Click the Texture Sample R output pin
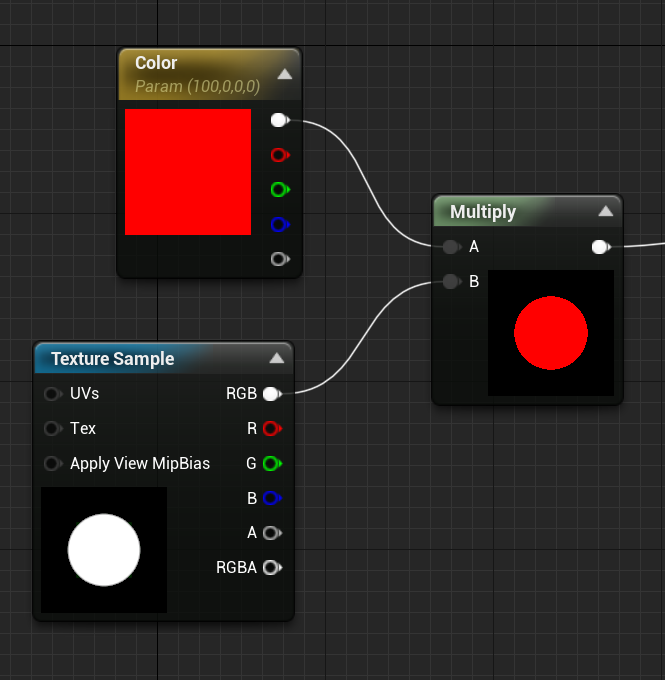The image size is (665, 680). [272, 428]
